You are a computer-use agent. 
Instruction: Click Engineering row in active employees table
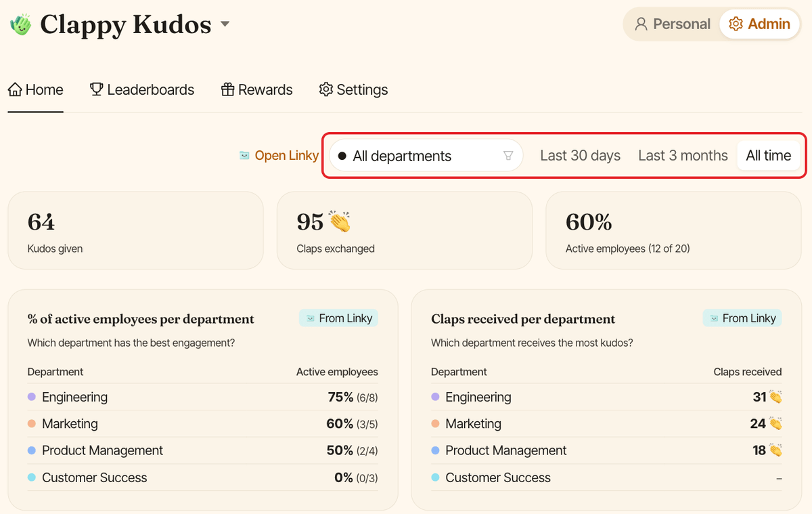tap(202, 398)
